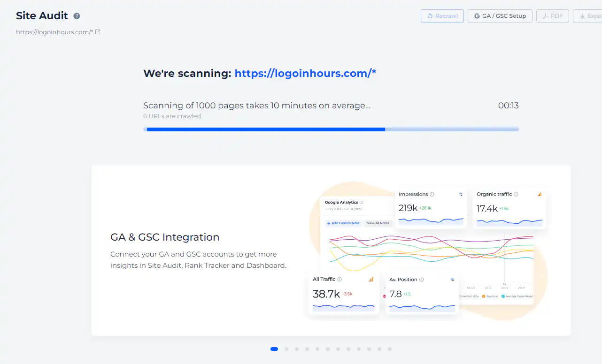The image size is (602, 364).
Task: Click the orange bar-chart icon on Organic traffic card
Action: [539, 194]
